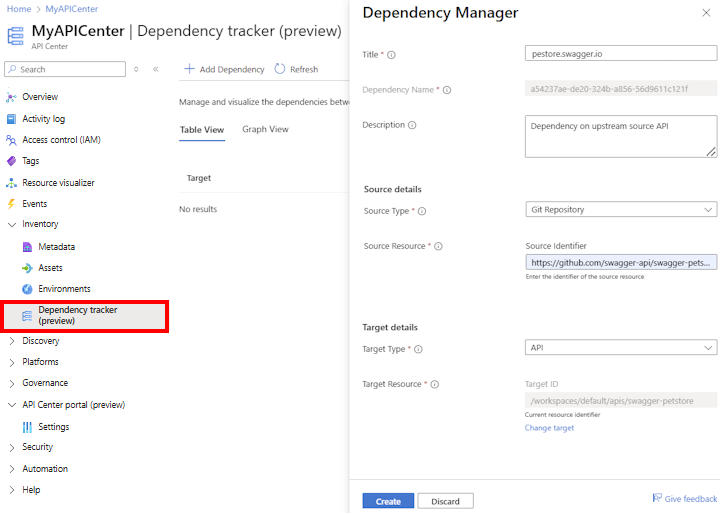Viewport: 721px width, 514px height.
Task: Switch to the Graph View tab
Action: (265, 130)
